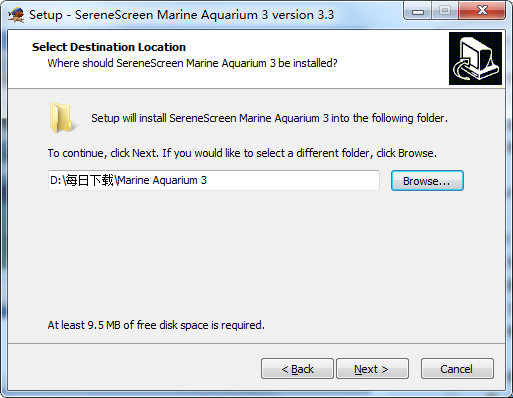Place cursor after 'Marine Aquarium 3' in path
Viewport: 513px width, 398px height.
[208, 180]
